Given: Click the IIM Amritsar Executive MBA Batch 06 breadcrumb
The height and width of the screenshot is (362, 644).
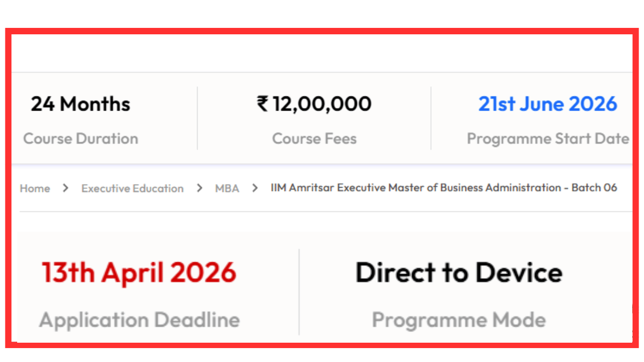Looking at the screenshot, I should [x=444, y=188].
